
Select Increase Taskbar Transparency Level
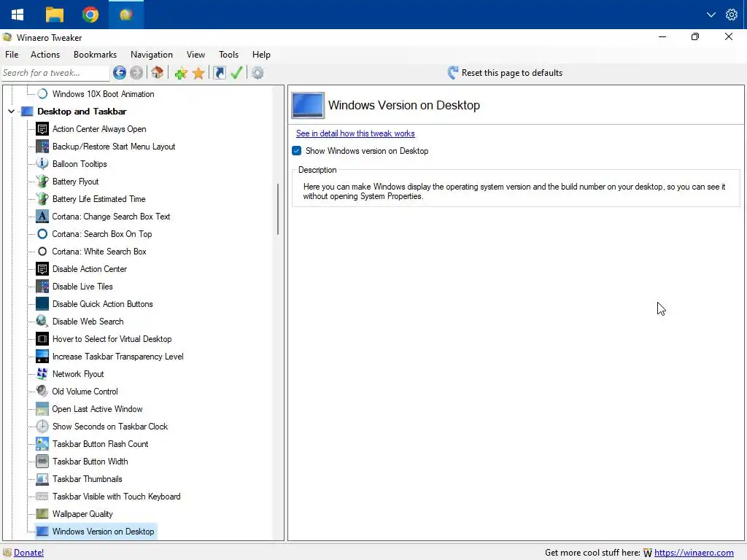tap(117, 357)
